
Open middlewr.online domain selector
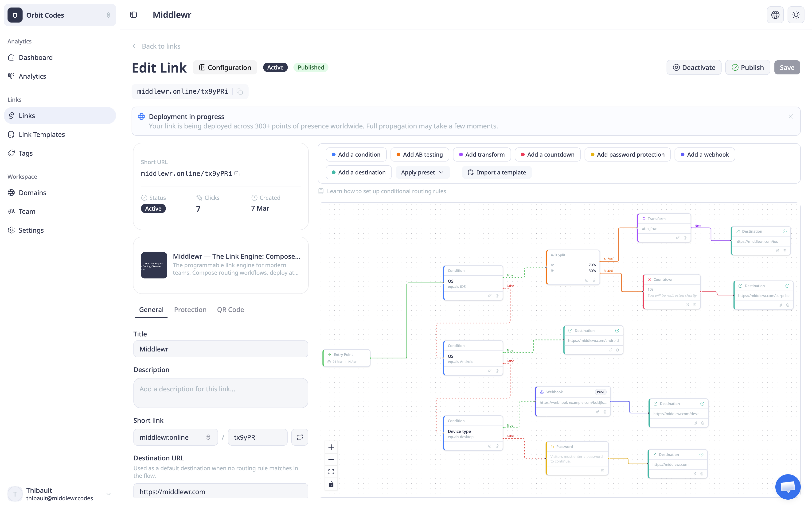coord(175,437)
